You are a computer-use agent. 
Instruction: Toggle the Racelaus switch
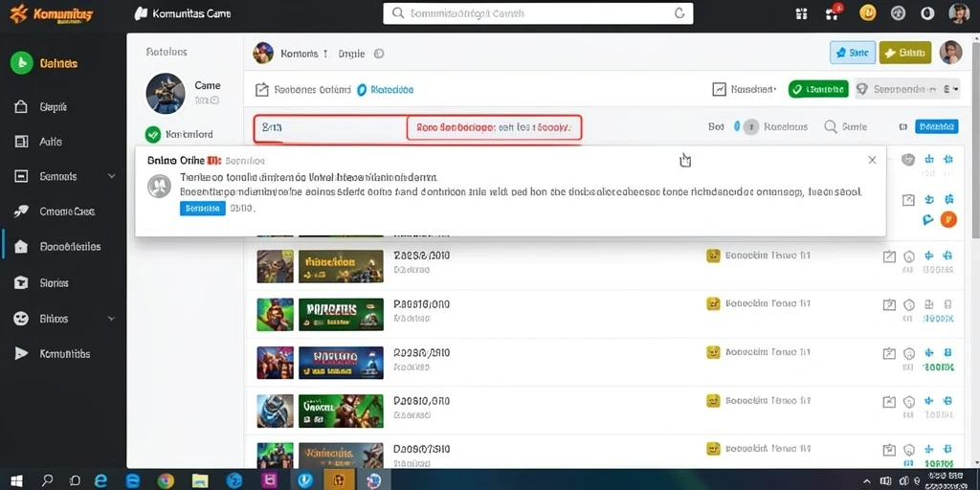click(x=746, y=127)
